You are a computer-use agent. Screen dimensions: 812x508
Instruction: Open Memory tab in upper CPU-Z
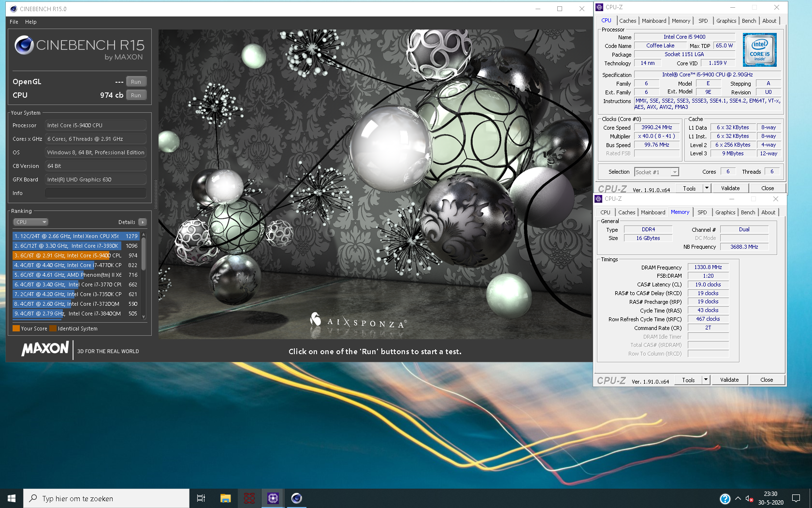pyautogui.click(x=681, y=21)
